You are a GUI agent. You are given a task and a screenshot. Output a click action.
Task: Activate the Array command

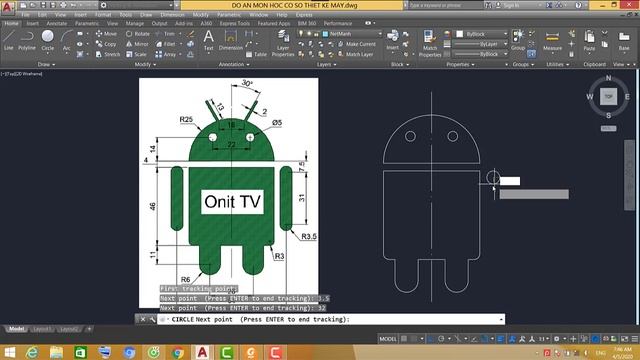[166, 54]
